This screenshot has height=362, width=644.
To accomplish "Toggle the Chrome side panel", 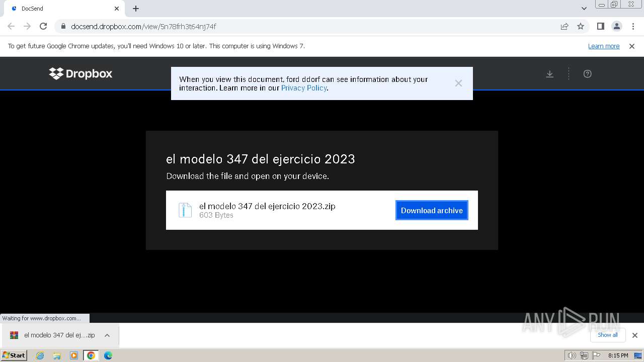I will click(x=601, y=26).
